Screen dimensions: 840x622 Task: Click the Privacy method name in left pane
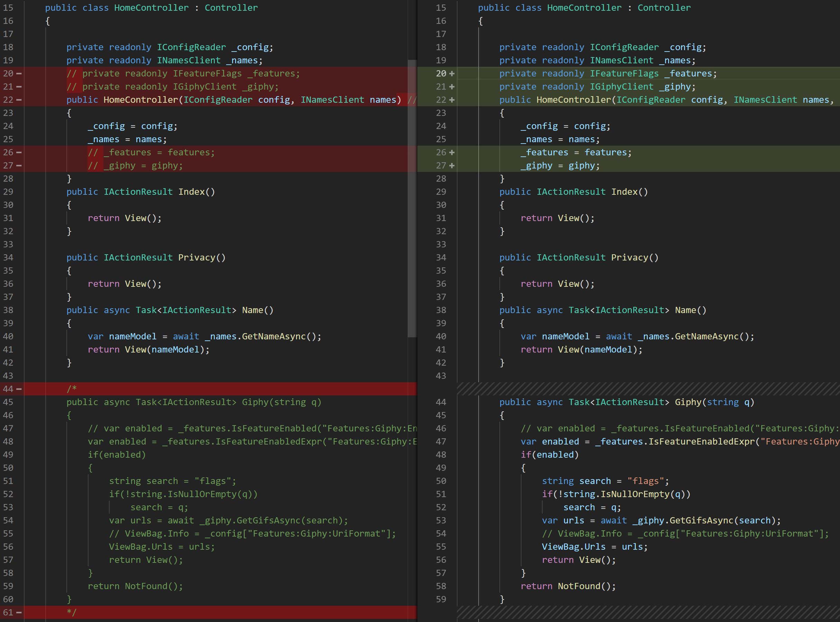click(197, 257)
